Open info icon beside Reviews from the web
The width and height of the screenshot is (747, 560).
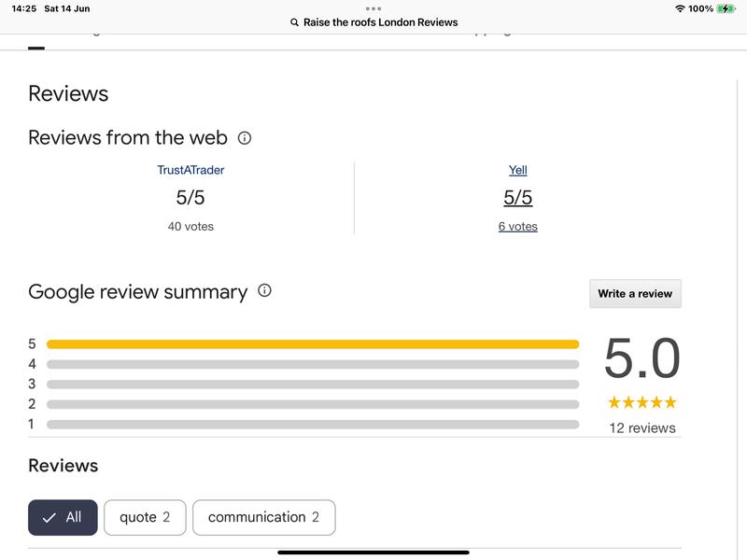tap(245, 138)
